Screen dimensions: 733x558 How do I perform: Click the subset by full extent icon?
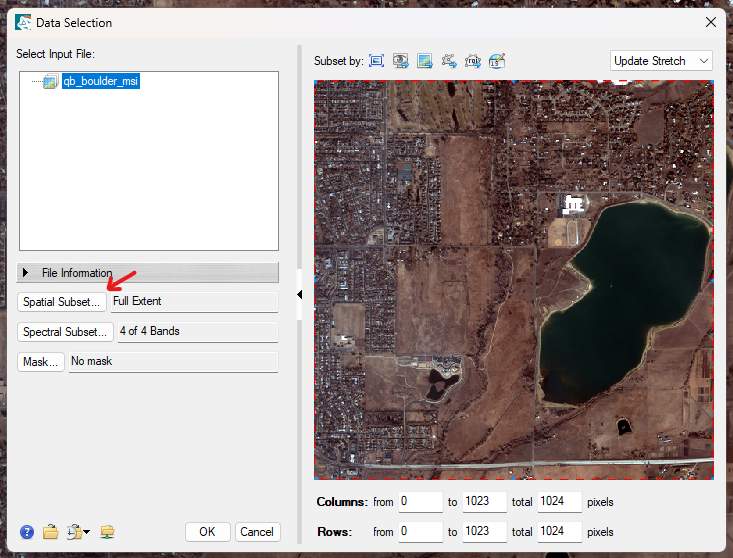pos(377,61)
